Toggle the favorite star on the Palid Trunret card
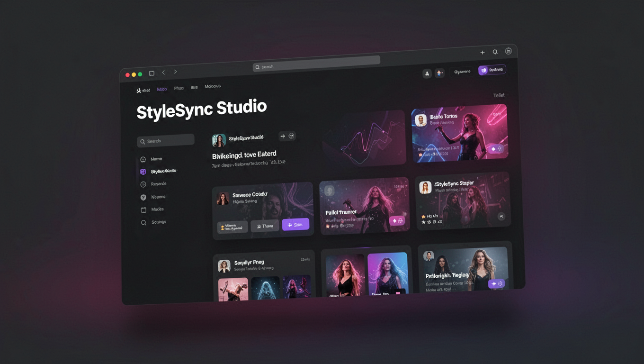644x364 pixels. [x=328, y=226]
